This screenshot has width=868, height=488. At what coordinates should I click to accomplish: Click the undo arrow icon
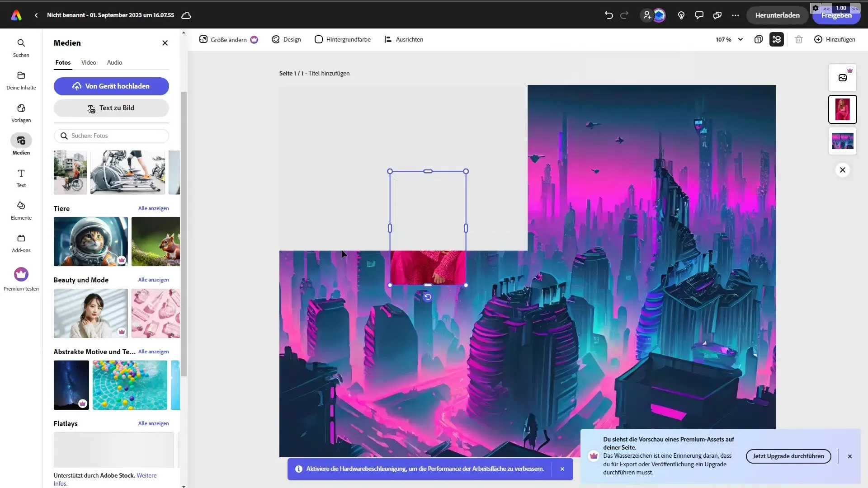pos(609,15)
